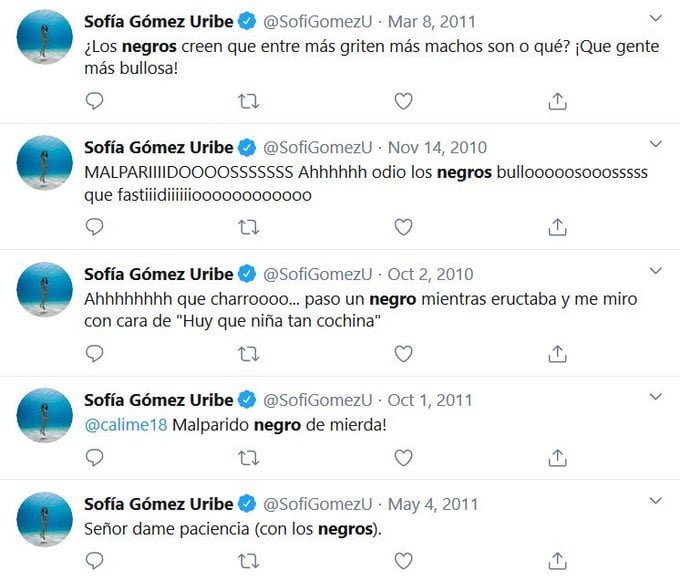Image resolution: width=680 pixels, height=582 pixels.
Task: Expand the Oct 2, 2010 tweet menu chevron
Action: 655,271
